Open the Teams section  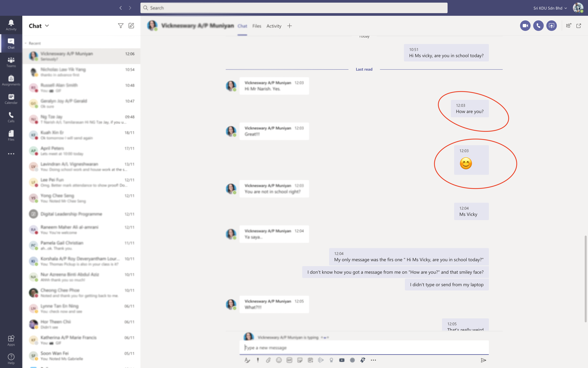[11, 62]
